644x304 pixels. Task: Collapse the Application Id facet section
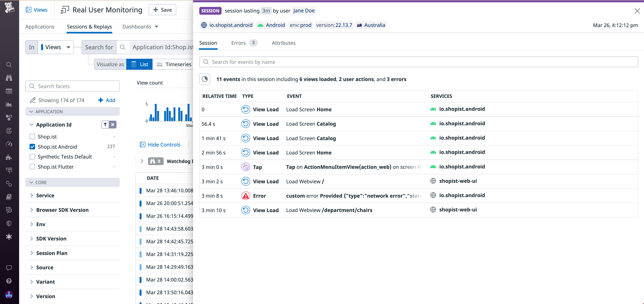32,125
